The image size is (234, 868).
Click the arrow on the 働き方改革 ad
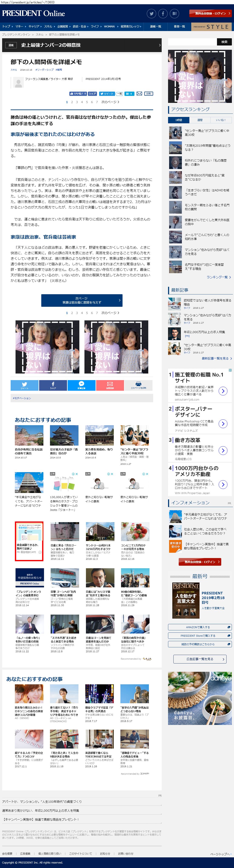(x=223, y=450)
